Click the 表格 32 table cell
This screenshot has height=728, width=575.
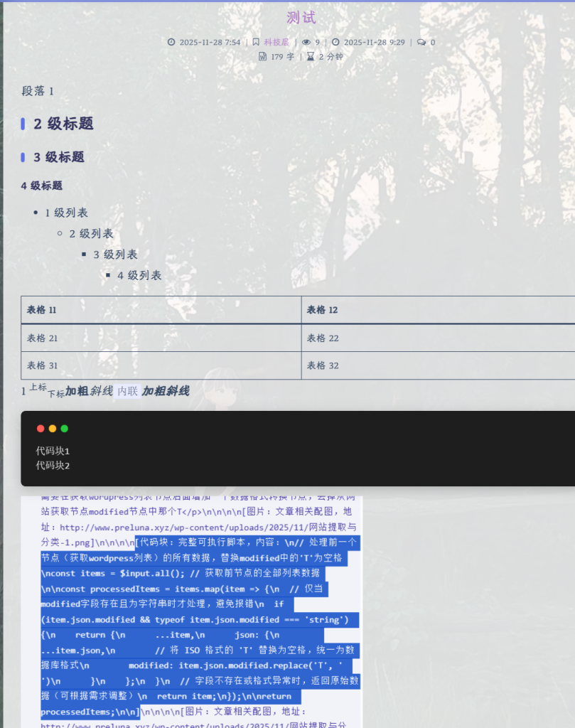323,365
